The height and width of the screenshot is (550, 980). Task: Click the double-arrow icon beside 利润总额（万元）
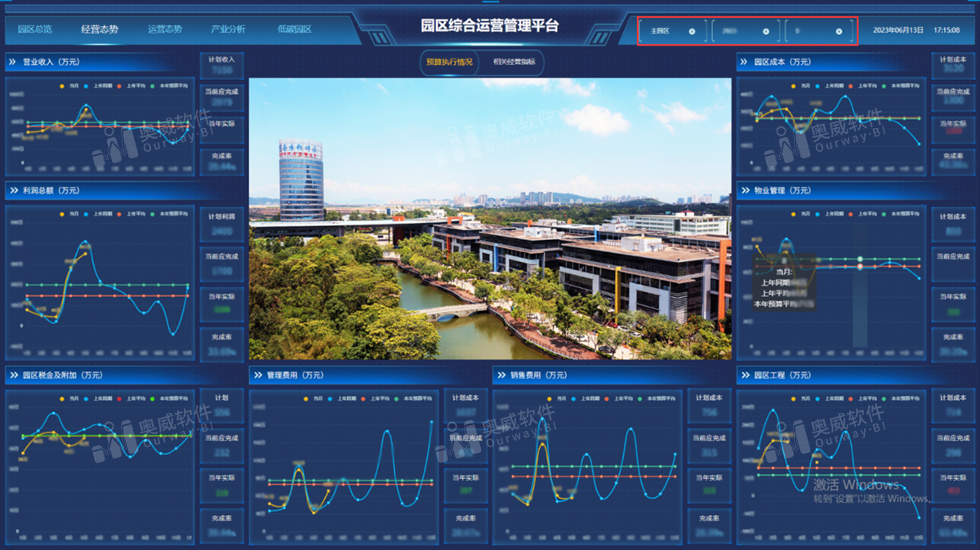pyautogui.click(x=14, y=190)
